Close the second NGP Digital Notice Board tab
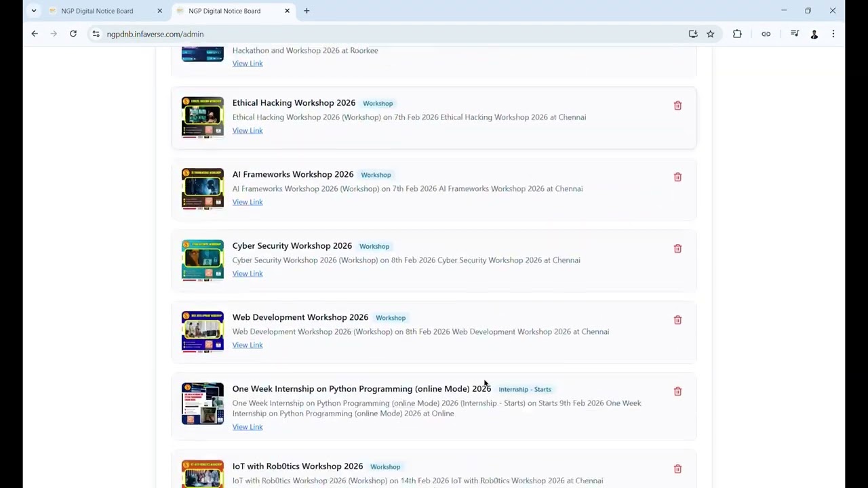 pyautogui.click(x=287, y=11)
